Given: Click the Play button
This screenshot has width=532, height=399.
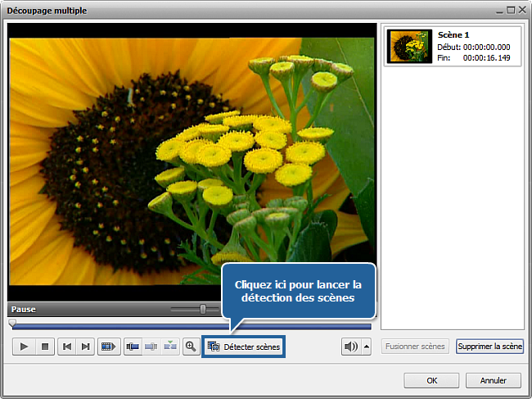Looking at the screenshot, I should click(25, 347).
